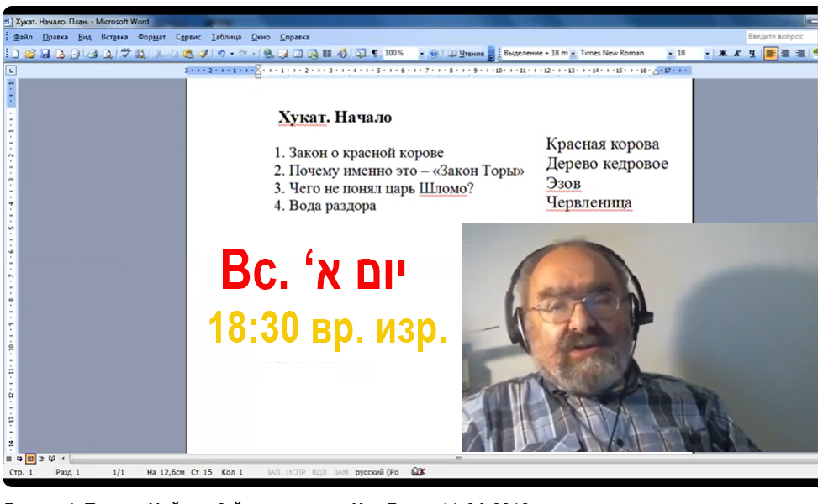Run the spelling check icon
Screen dimensions: 818x504
[x=125, y=53]
